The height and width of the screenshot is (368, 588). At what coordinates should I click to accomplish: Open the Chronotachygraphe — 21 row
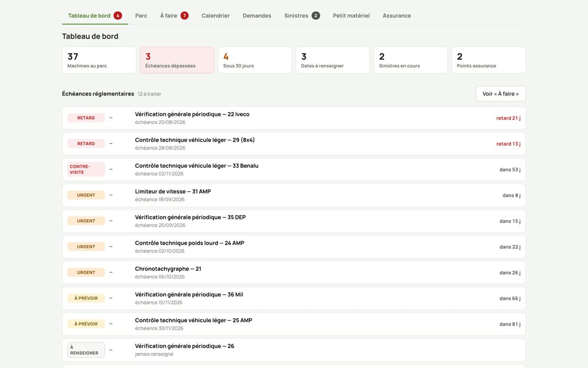(x=294, y=272)
